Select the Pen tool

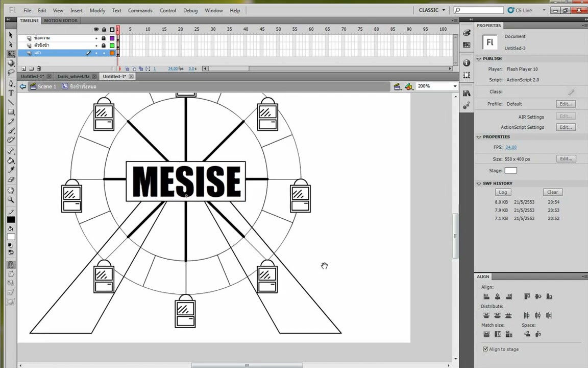11,83
